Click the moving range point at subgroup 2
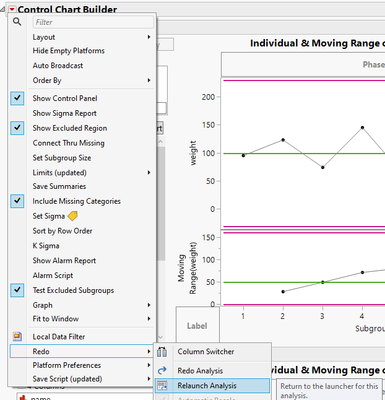 pyautogui.click(x=283, y=291)
